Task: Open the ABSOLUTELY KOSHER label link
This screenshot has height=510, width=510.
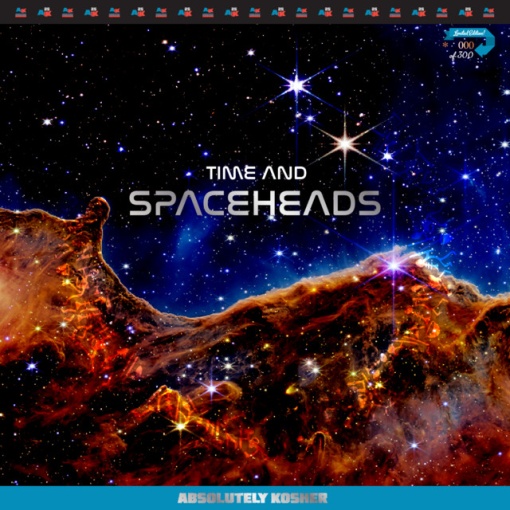Action: click(x=252, y=498)
